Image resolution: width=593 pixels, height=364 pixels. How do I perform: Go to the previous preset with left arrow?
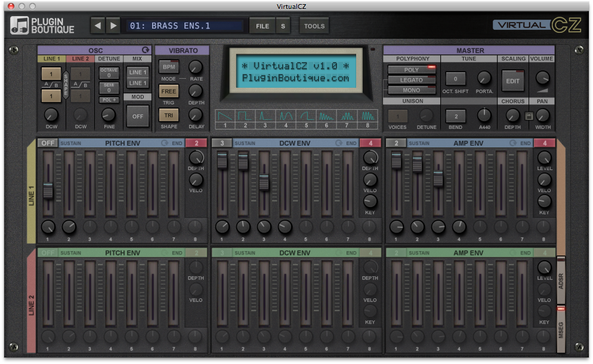pyautogui.click(x=98, y=26)
